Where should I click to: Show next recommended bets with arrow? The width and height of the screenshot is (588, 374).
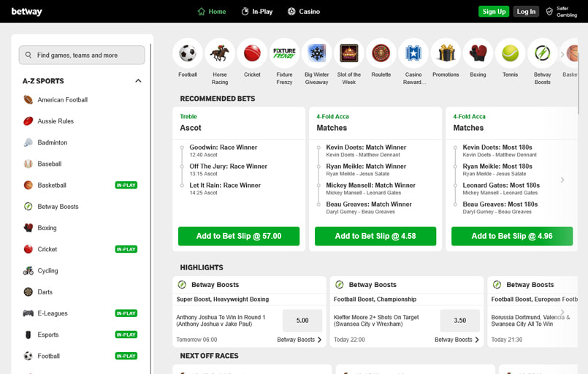562,180
